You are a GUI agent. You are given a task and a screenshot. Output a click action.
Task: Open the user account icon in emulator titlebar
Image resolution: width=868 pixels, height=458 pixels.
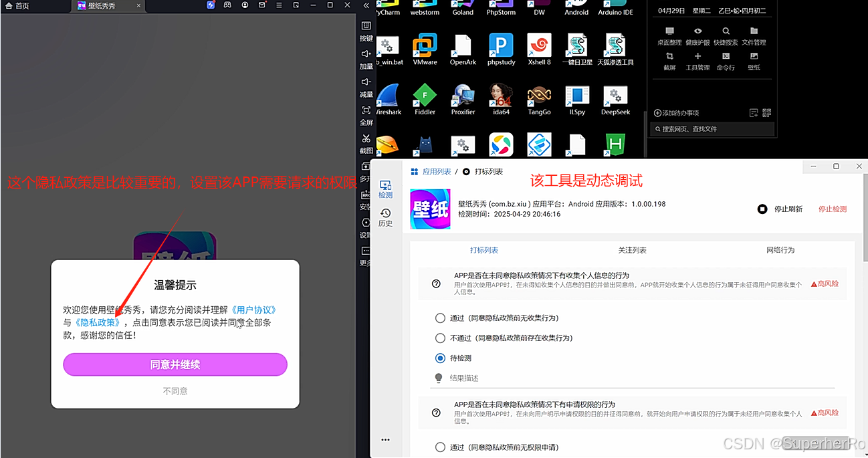[245, 5]
